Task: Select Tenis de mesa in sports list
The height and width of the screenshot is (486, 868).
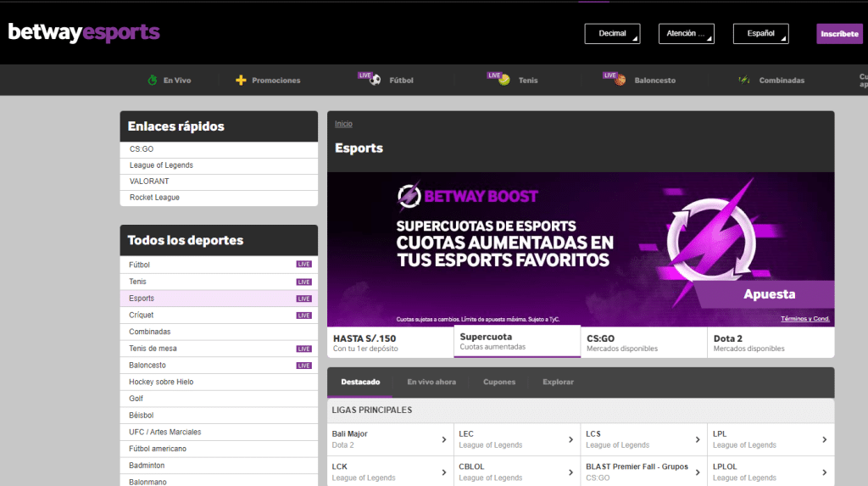Action: (219, 349)
